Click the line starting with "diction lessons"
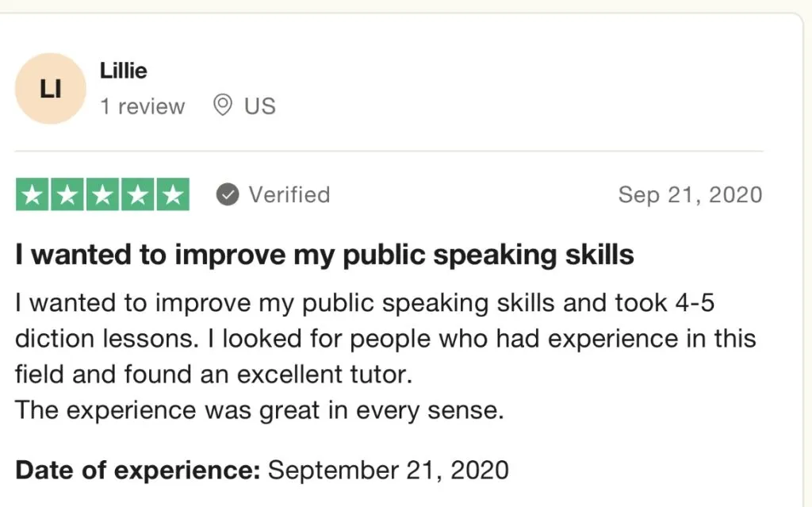 pos(385,339)
